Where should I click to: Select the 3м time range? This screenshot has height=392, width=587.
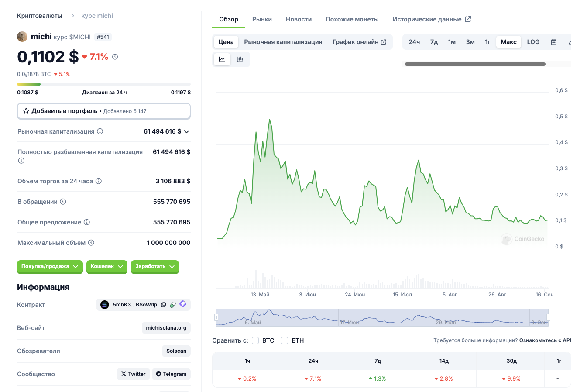tap(470, 42)
